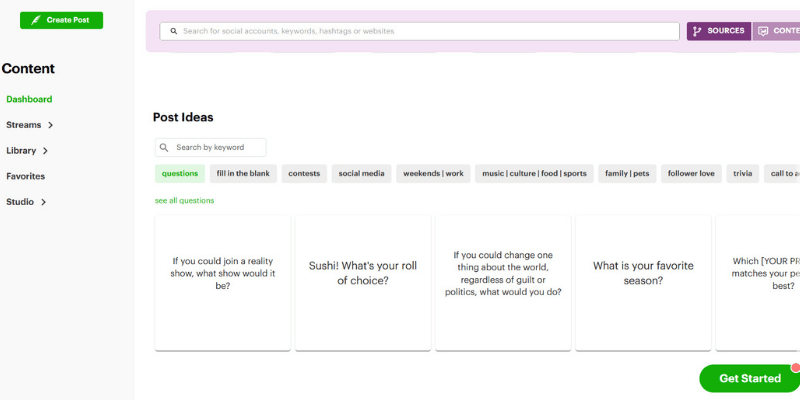This screenshot has height=400, width=800.
Task: Expand the Streams chevron arrow
Action: (x=51, y=125)
